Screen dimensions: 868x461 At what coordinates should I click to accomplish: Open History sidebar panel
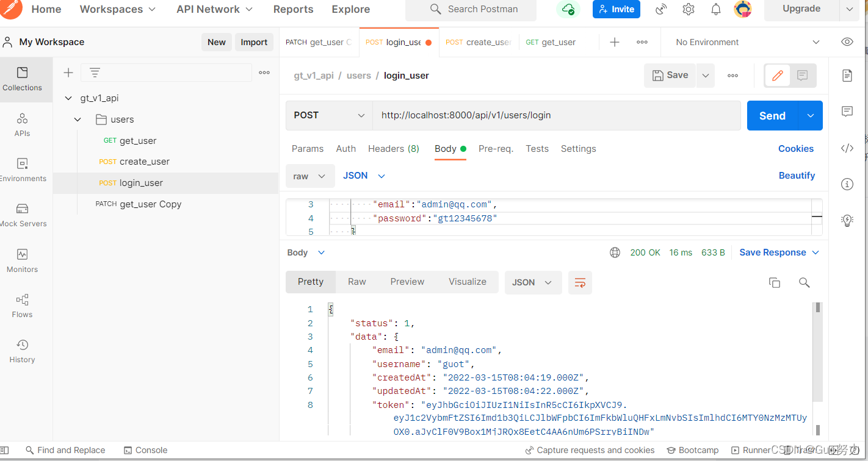(x=22, y=351)
